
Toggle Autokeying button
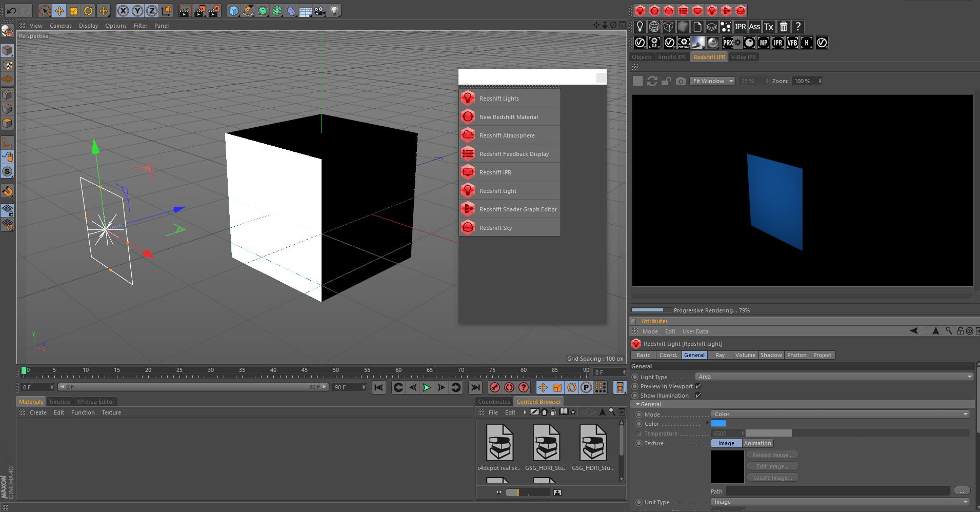pos(509,387)
